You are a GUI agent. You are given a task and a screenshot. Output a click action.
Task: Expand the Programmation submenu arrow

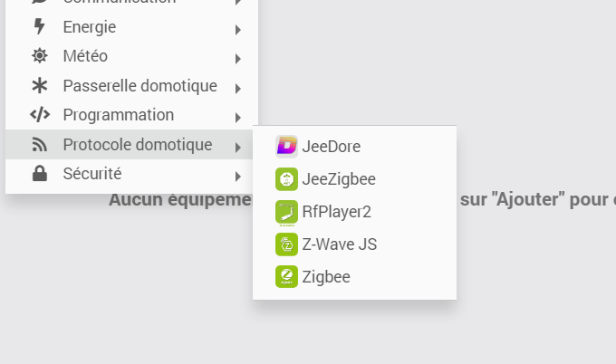coord(237,118)
